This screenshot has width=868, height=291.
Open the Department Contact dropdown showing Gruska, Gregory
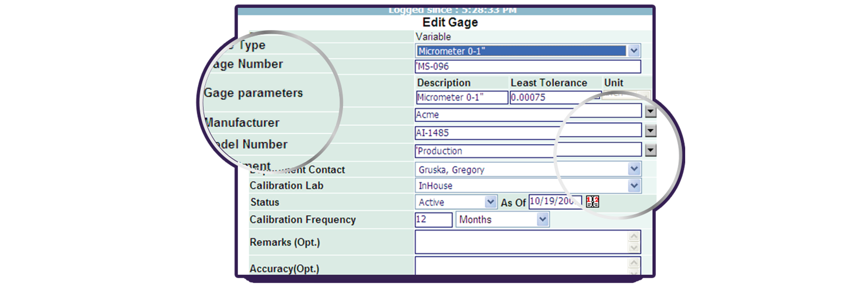634,169
